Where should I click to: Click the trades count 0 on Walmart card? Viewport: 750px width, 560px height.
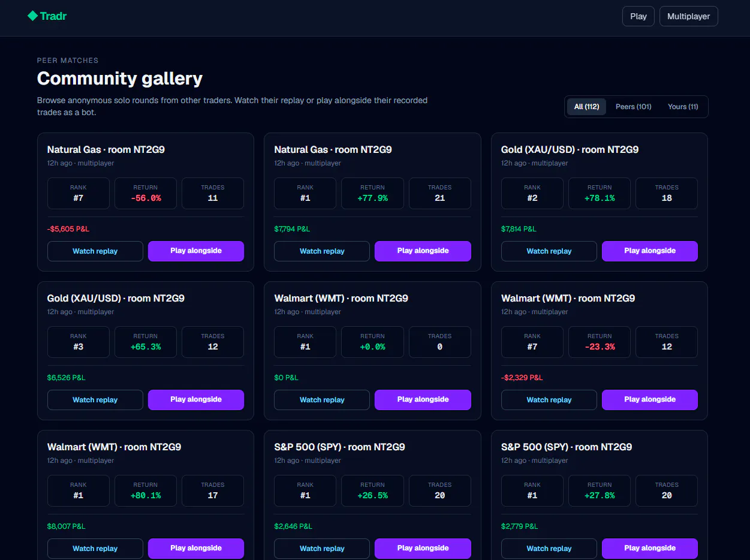tap(440, 347)
